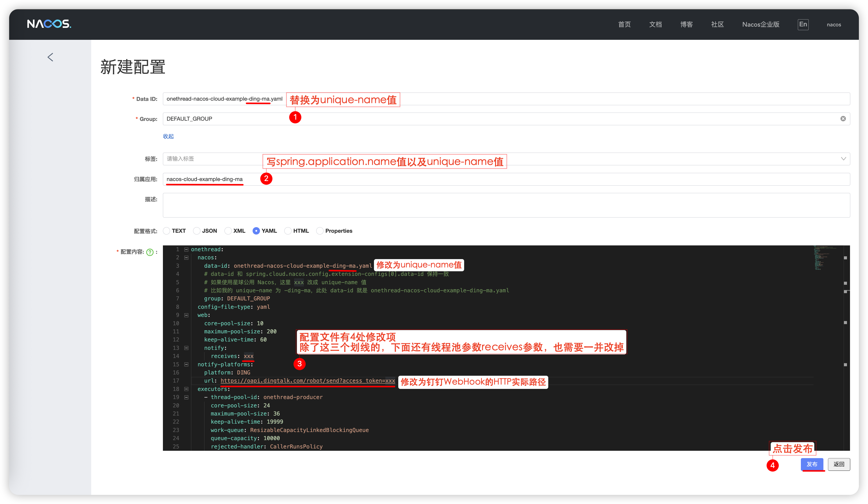Click into the Group field

(x=506, y=119)
